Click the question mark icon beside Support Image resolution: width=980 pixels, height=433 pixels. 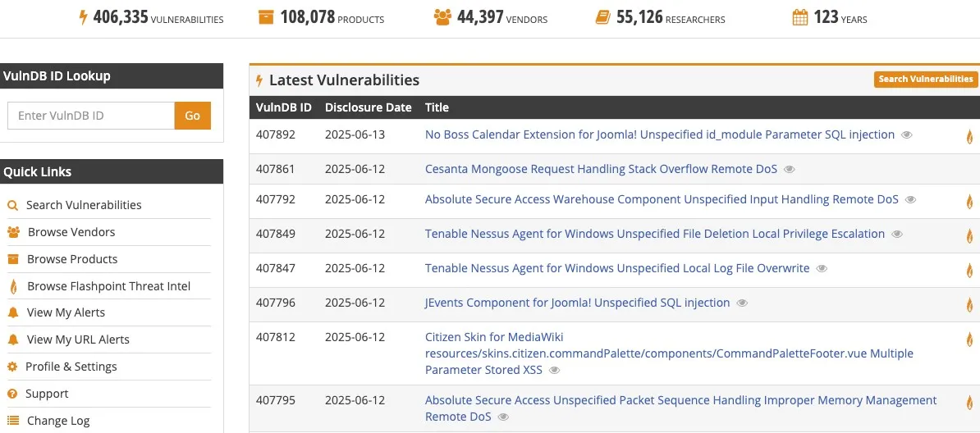coord(12,394)
